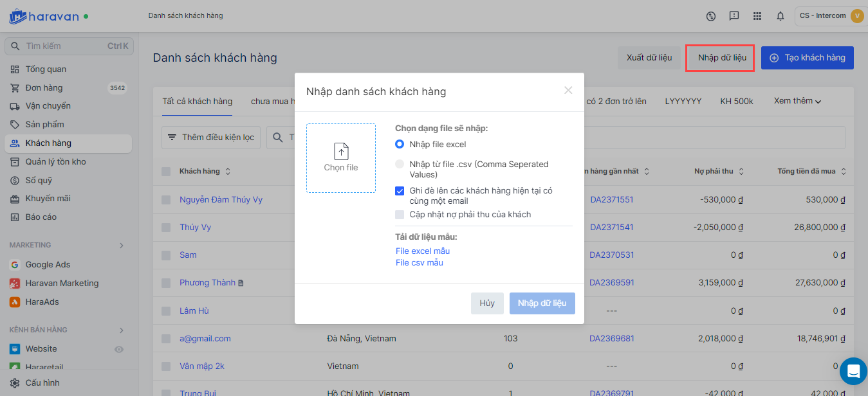Screen dimensions: 868x396
Task: Open the apps grid icon
Action: tap(757, 16)
